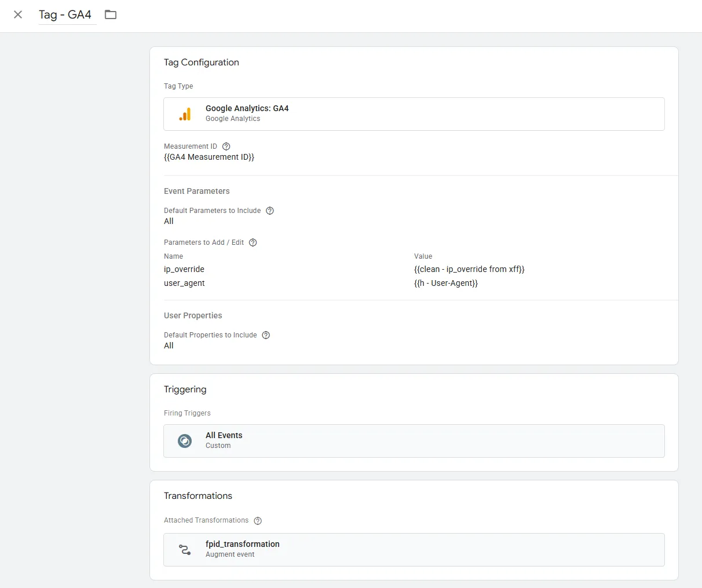This screenshot has height=588, width=702.
Task: Click the Triggering section heading
Action: [185, 389]
